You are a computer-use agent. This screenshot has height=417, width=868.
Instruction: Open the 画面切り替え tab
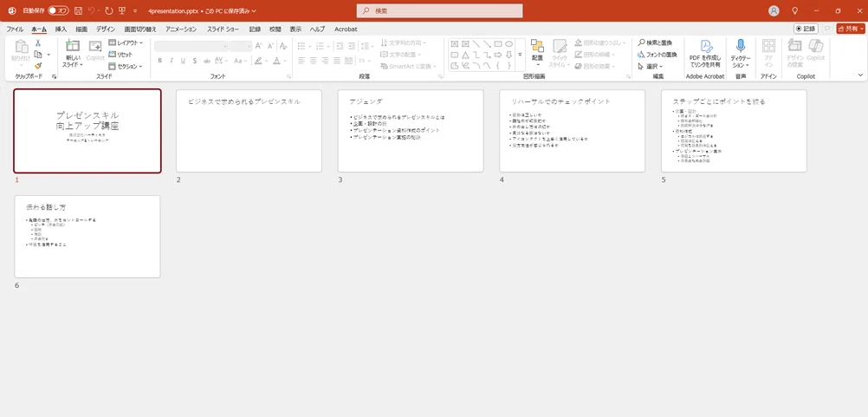click(x=140, y=29)
